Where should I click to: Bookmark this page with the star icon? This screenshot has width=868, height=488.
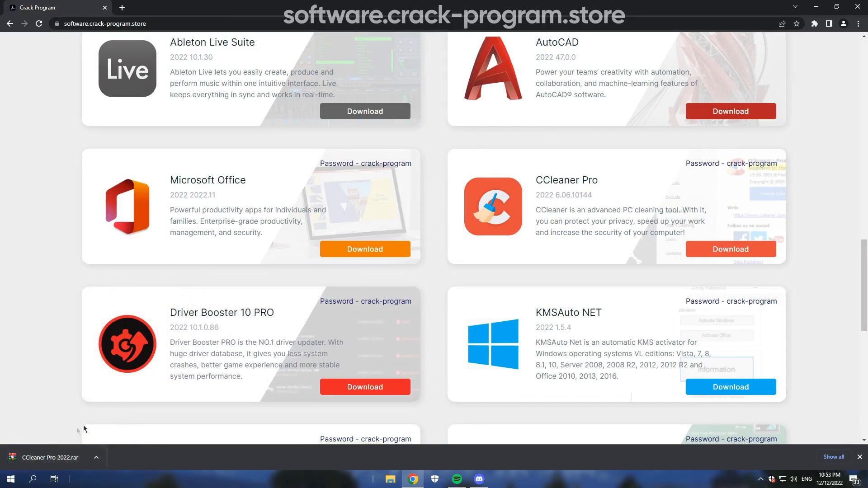coord(797,23)
